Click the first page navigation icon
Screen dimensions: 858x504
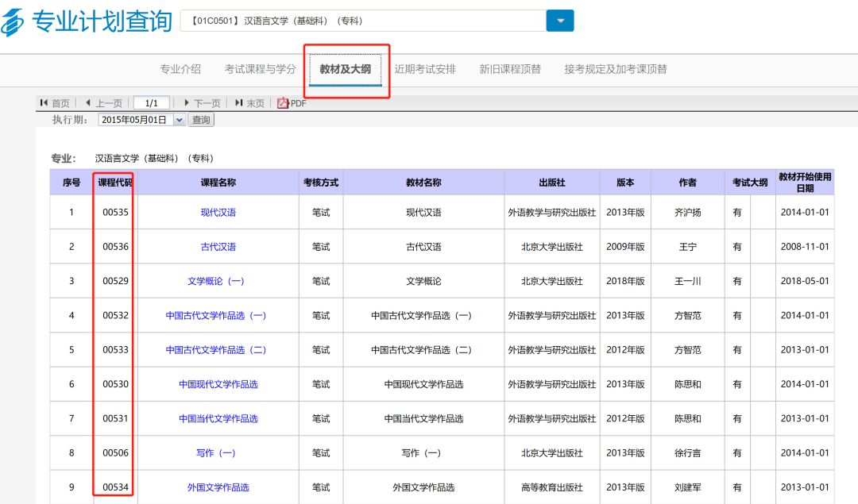(44, 102)
